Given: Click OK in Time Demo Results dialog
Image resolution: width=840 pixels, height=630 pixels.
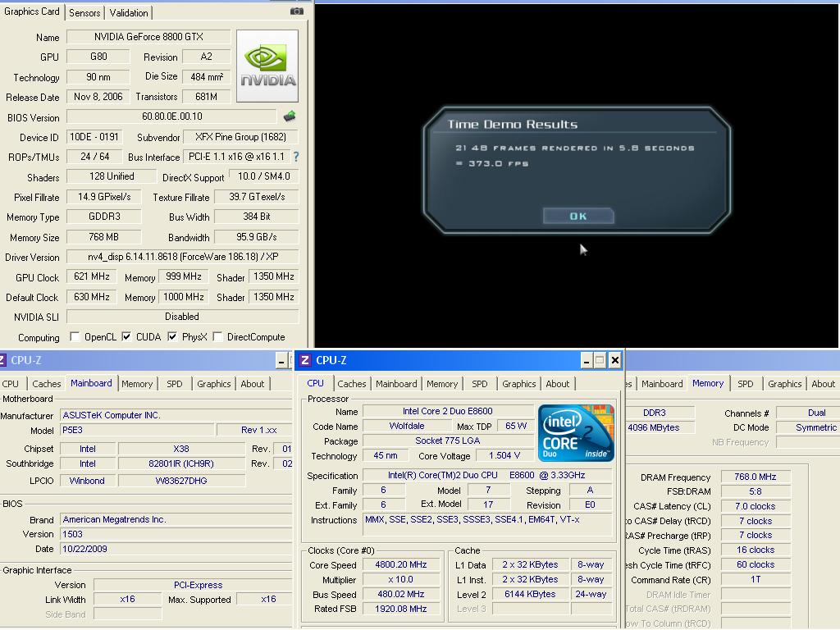Looking at the screenshot, I should [578, 216].
